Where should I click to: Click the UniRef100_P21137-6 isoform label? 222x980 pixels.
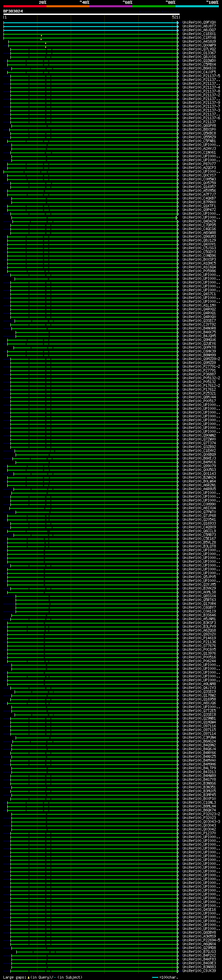tap(201, 118)
